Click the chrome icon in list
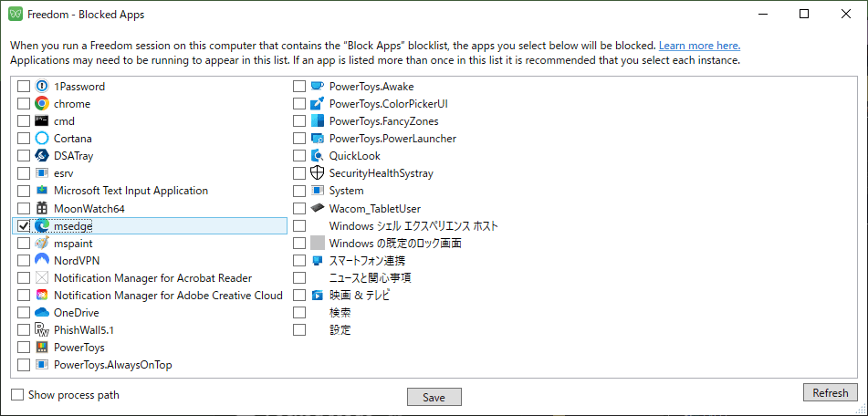 pos(42,104)
